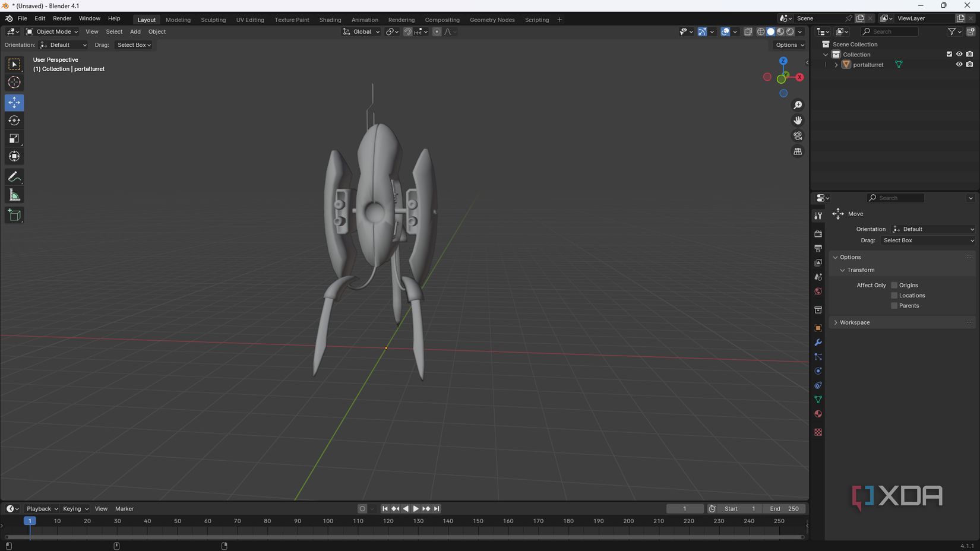The width and height of the screenshot is (980, 551).
Task: Select the Add Cube tool
Action: (x=14, y=215)
